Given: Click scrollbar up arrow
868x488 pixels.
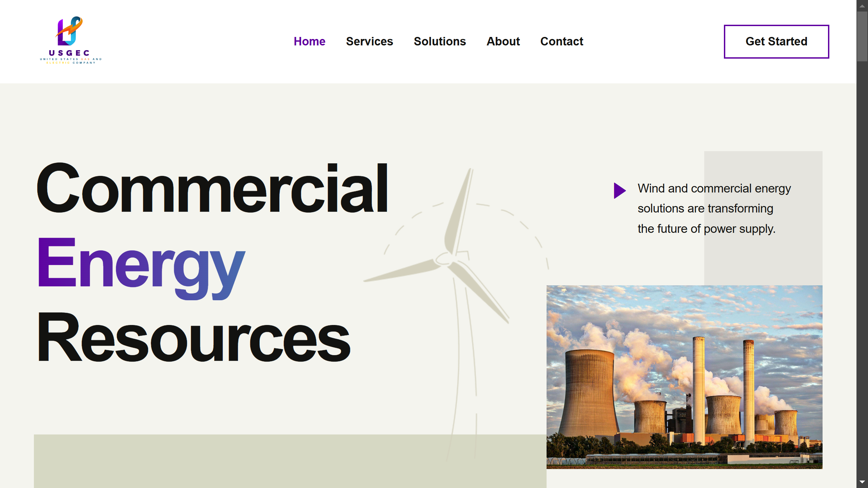Looking at the screenshot, I should tap(862, 6).
